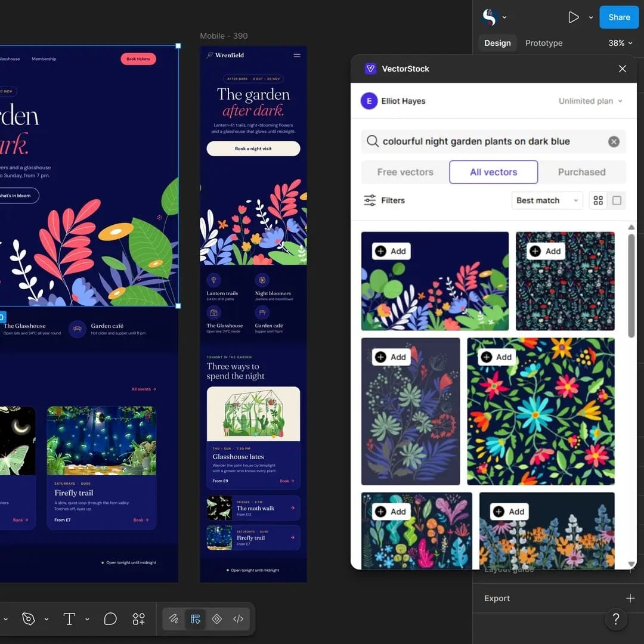Open the user avatar menu chevron
Screen dimensions: 644x644
click(504, 17)
